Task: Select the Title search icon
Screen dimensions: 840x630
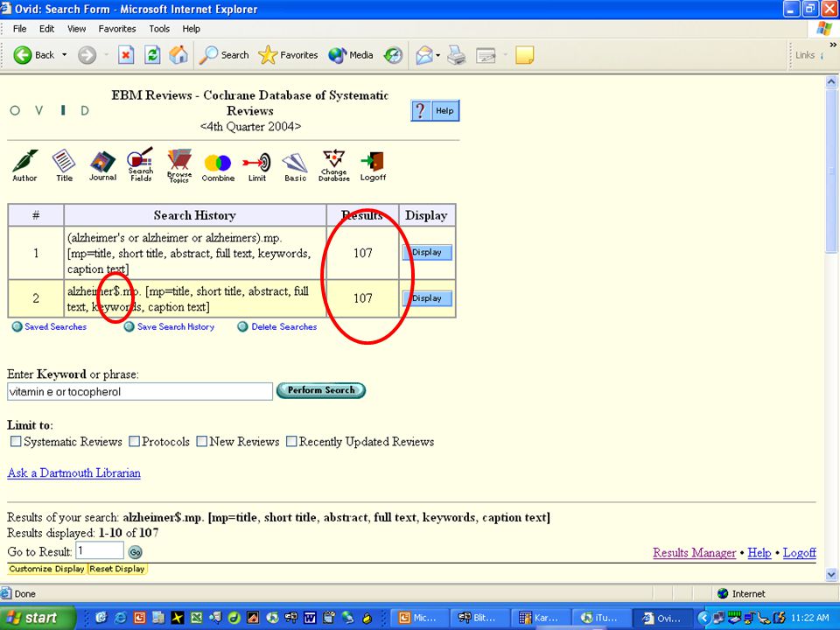Action: (x=64, y=165)
